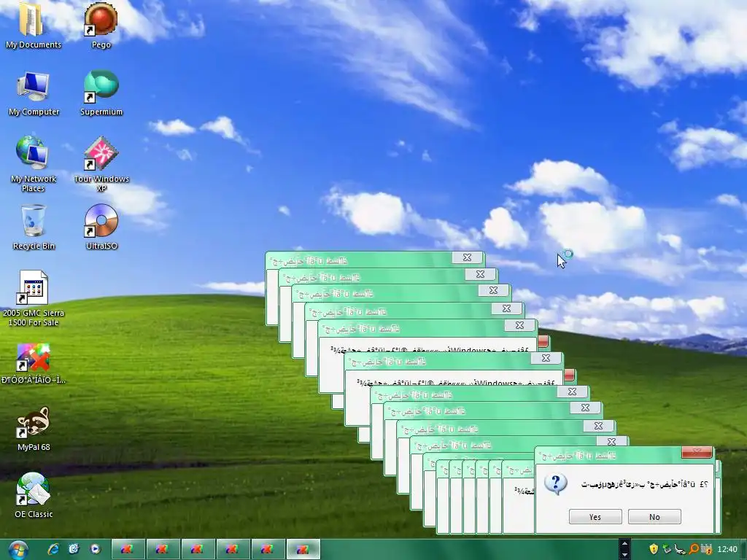This screenshot has height=560, width=747.
Task: Select the UltraISO disc shortcut
Action: pos(101,220)
